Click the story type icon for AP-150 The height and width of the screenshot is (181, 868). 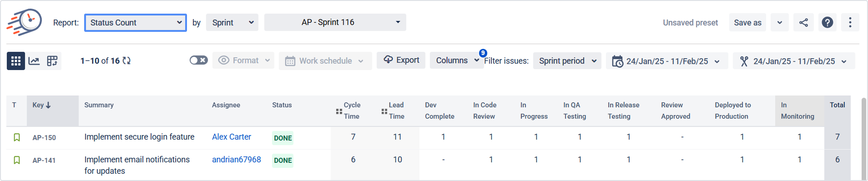17,137
